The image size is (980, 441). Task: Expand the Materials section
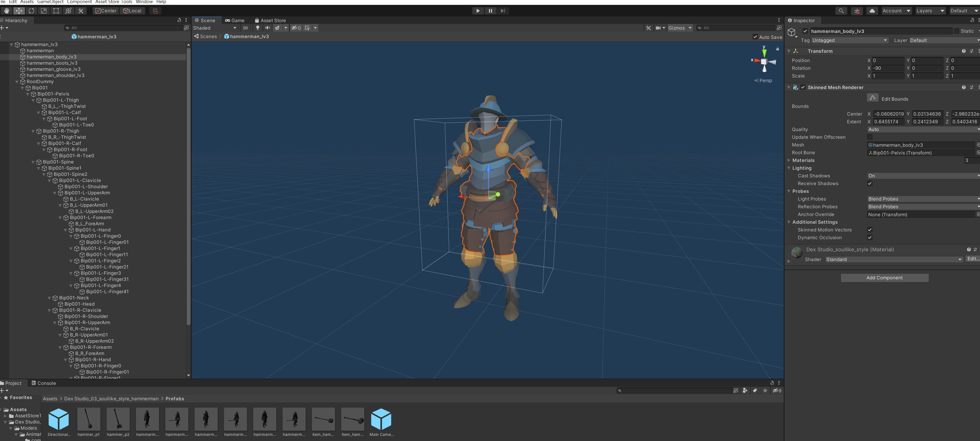click(789, 160)
